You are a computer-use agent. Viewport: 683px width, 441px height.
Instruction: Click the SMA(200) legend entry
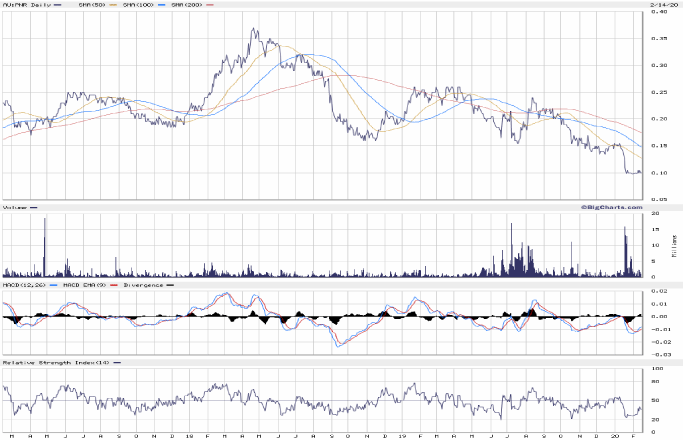click(187, 6)
